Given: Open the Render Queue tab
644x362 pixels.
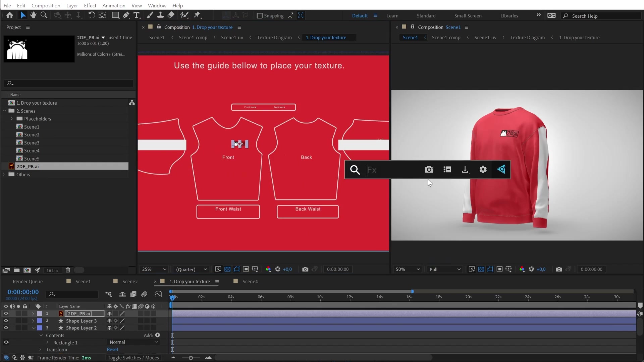Looking at the screenshot, I should coord(28,282).
